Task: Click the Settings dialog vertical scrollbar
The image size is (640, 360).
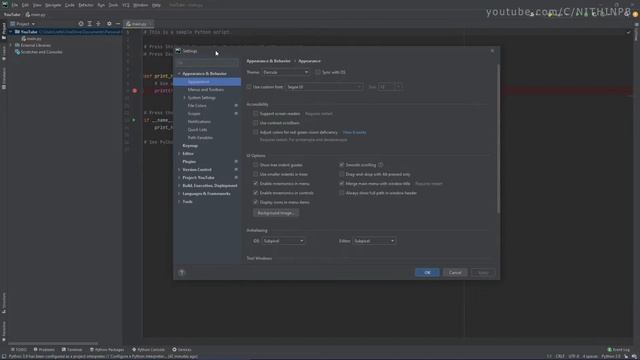Action: [x=498, y=138]
